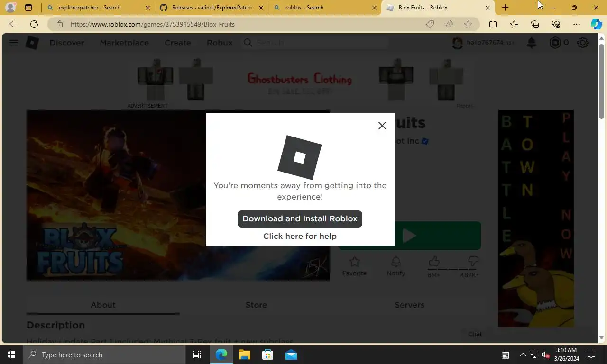The image size is (607, 364).
Task: Open the Windows Start menu
Action: pyautogui.click(x=11, y=355)
